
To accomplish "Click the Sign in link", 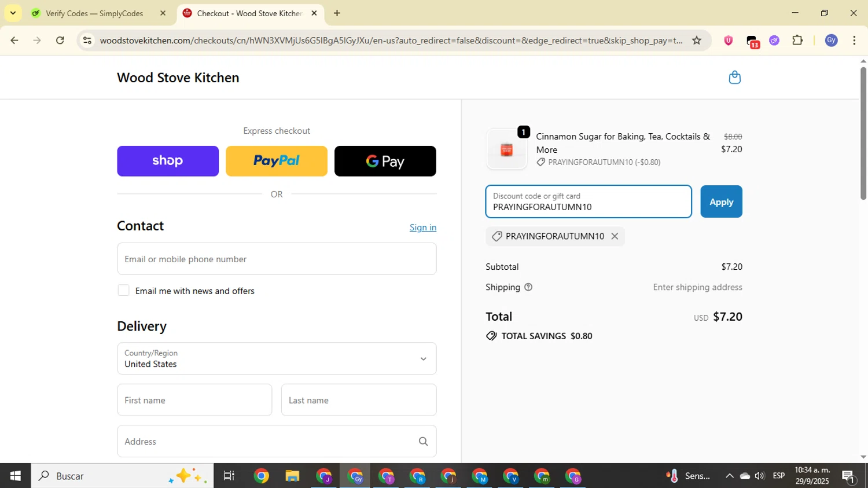I will pos(423,228).
